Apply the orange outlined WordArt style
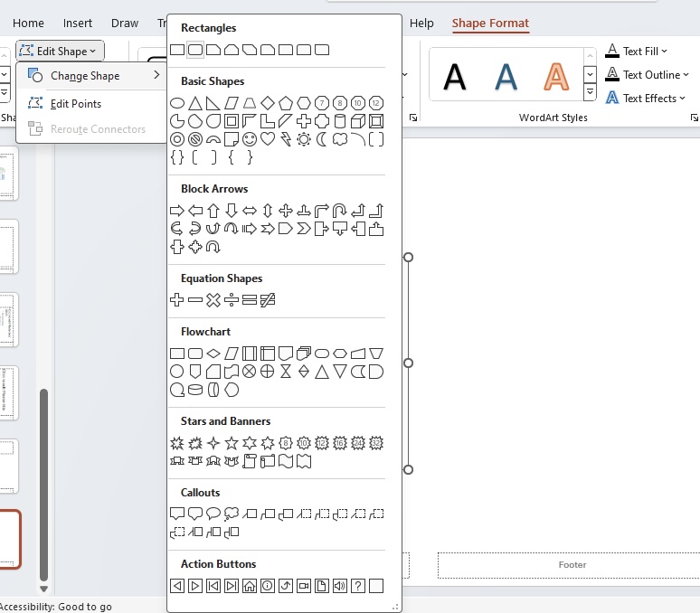This screenshot has width=700, height=613. (556, 77)
